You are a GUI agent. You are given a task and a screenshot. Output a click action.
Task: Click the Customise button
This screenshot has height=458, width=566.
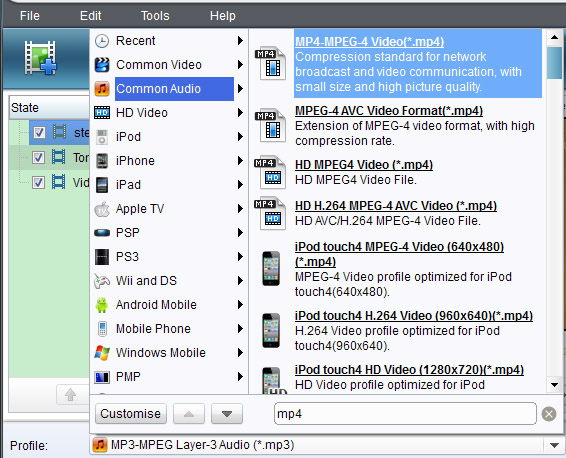131,414
